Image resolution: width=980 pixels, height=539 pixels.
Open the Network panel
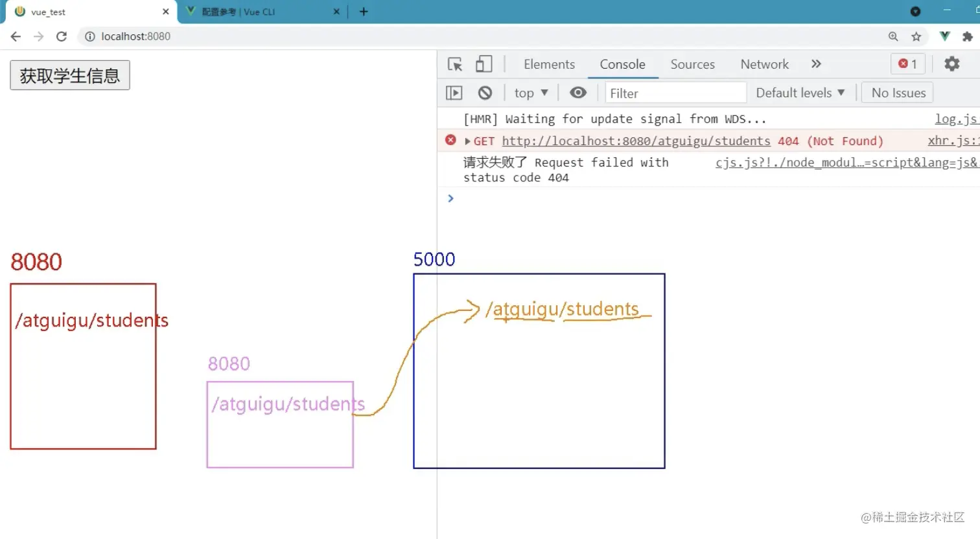click(x=765, y=64)
